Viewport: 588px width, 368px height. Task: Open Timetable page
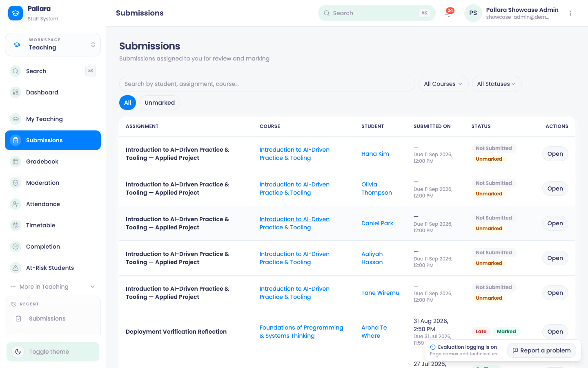53,225
